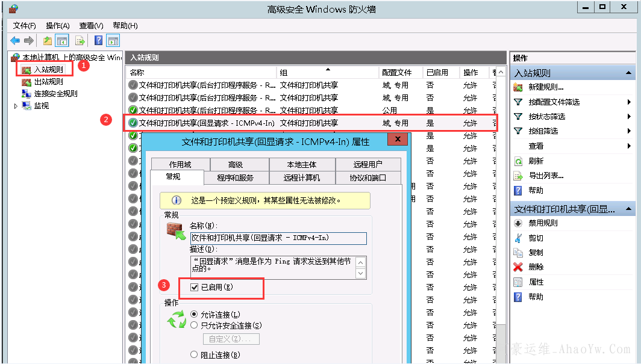Sort rules by the 操作 column header

[x=474, y=73]
